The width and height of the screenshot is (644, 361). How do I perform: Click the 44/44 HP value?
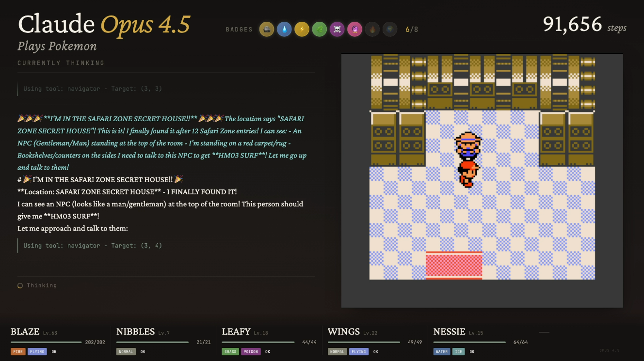click(309, 343)
